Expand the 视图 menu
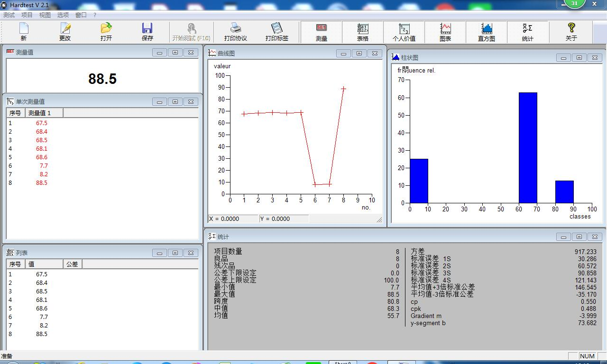The image size is (607, 364). 45,15
